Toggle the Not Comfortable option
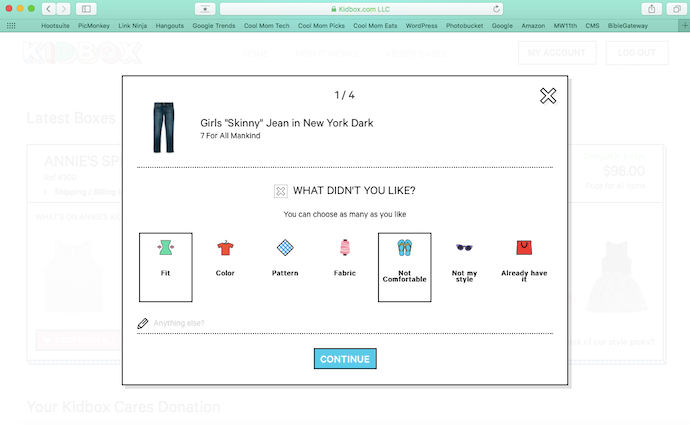The image size is (690, 425). (x=404, y=267)
